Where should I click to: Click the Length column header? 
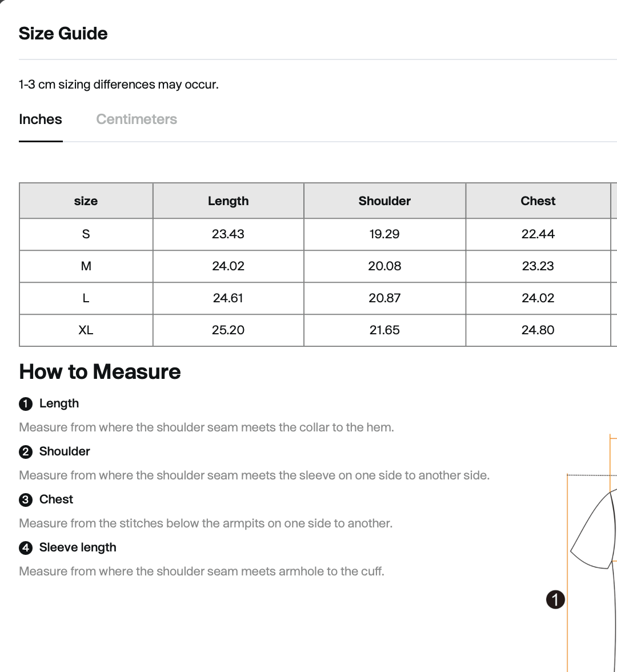coord(229,201)
